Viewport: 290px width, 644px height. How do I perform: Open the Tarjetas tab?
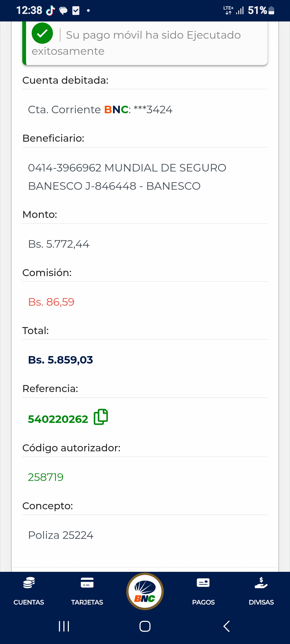pos(87,590)
